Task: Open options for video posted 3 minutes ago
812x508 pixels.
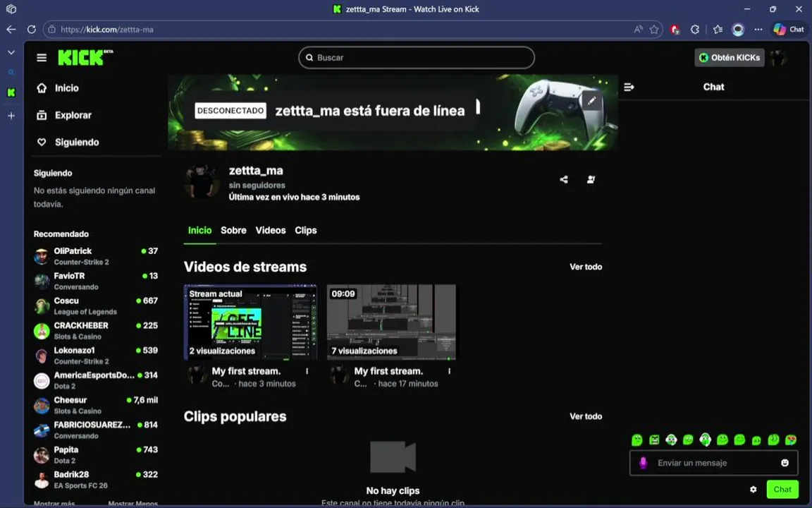Action: (x=307, y=371)
